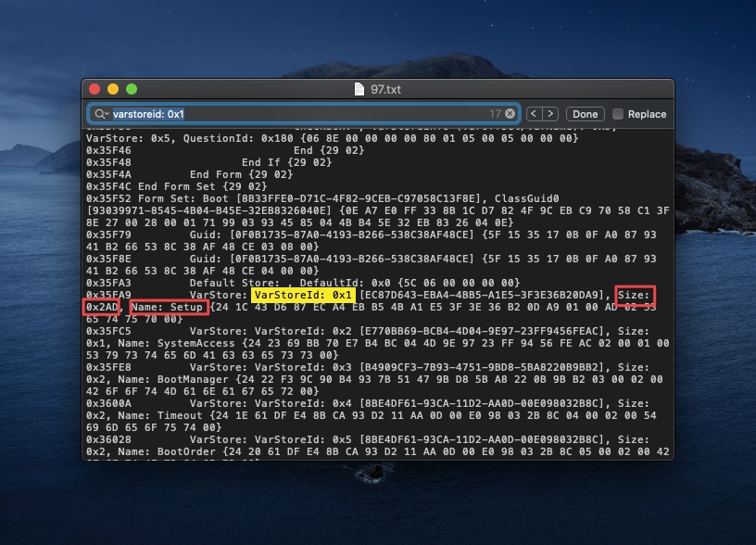Clear the search field with the x icon
Screen dimensions: 756x545
pos(510,114)
